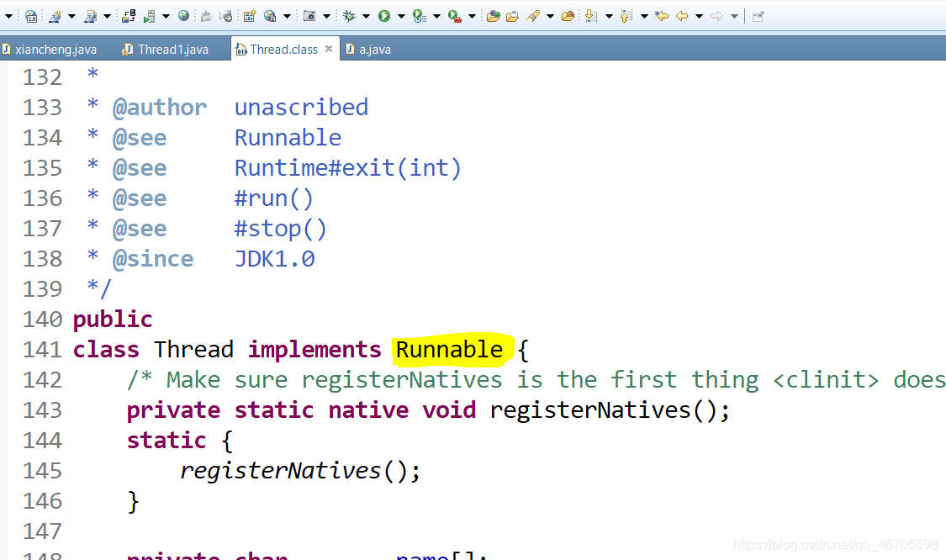The image size is (946, 560).
Task: Create a new Java class with the wizard icon
Action: [54, 15]
